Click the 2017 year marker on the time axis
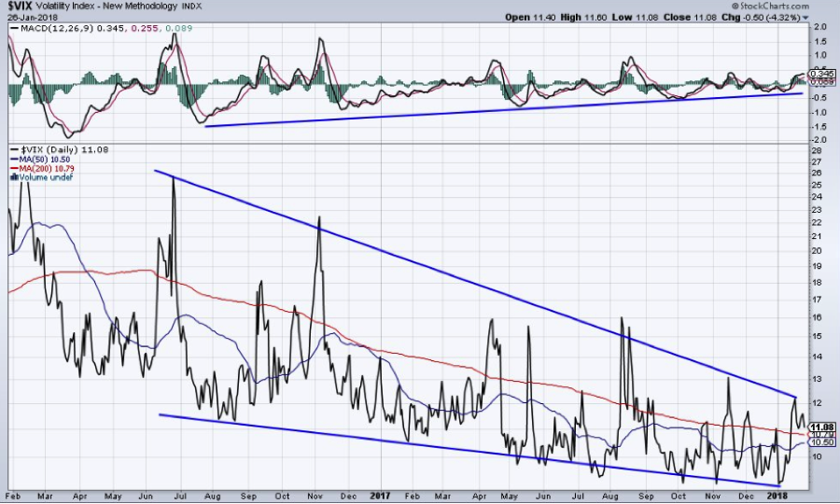This screenshot has width=840, height=504. tap(379, 496)
